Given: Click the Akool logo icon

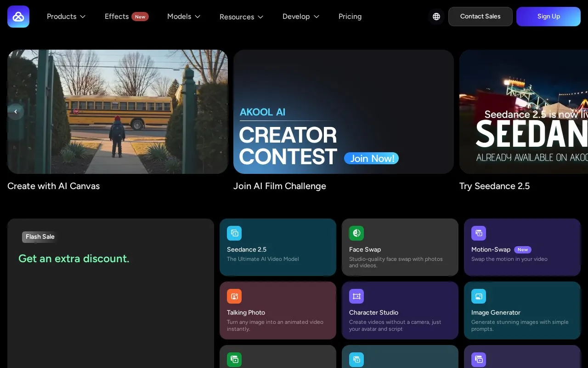Looking at the screenshot, I should [18, 17].
